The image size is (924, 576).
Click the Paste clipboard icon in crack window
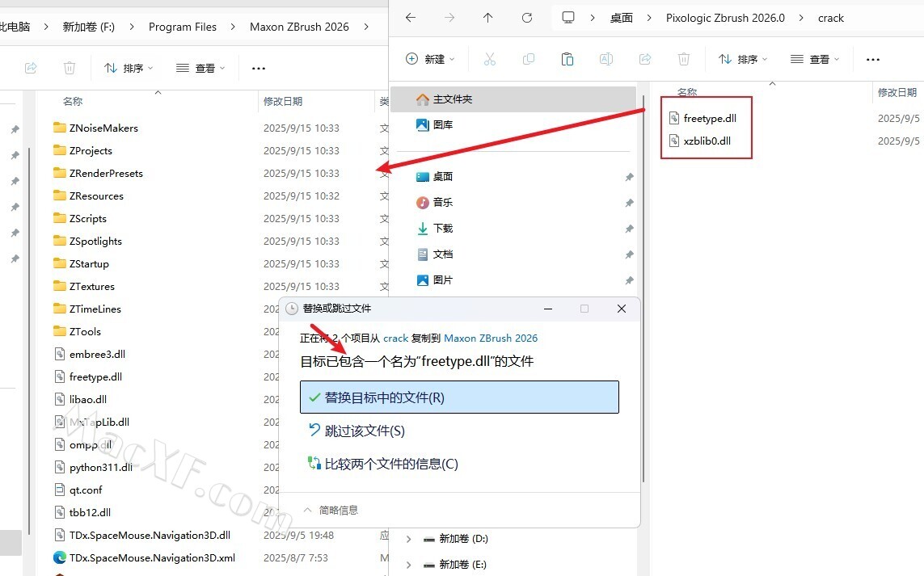(567, 59)
